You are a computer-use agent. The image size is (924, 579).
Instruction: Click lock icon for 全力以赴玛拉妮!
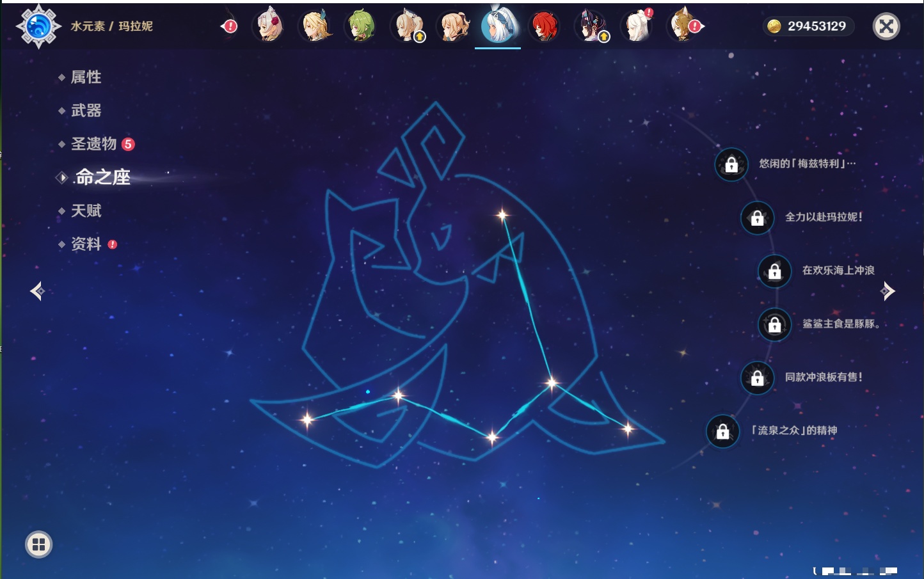tap(757, 218)
